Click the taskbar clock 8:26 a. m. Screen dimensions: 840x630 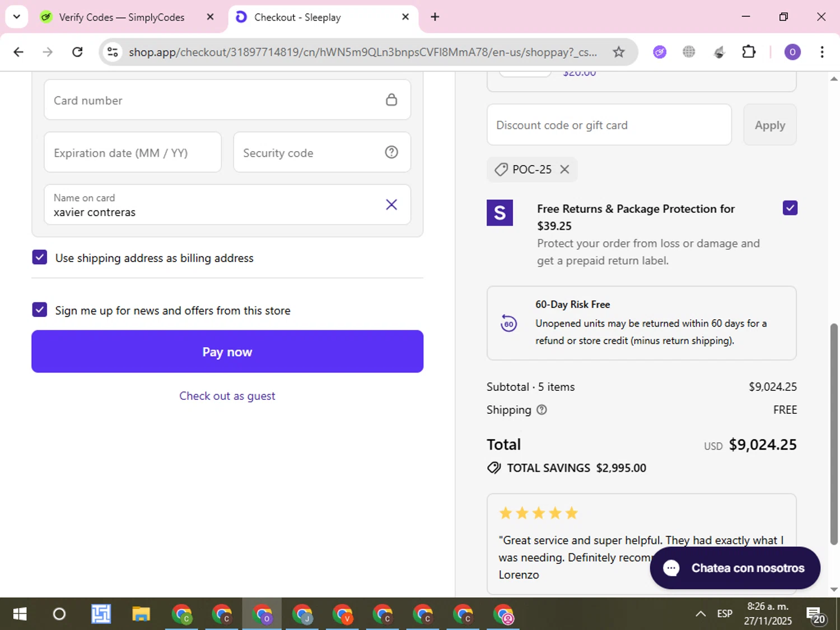[768, 606]
